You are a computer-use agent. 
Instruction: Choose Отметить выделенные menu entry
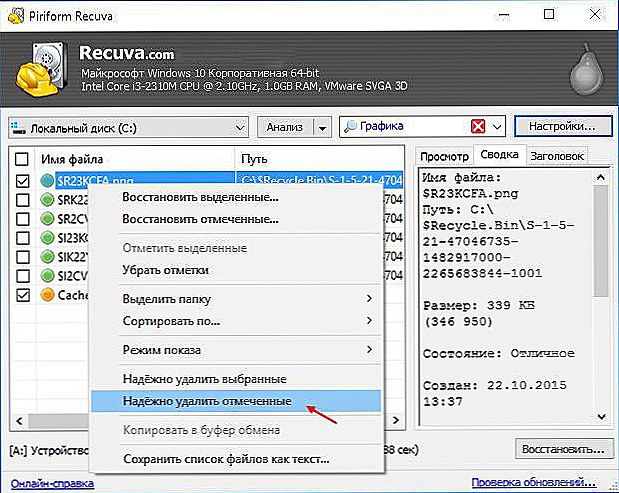click(236, 248)
